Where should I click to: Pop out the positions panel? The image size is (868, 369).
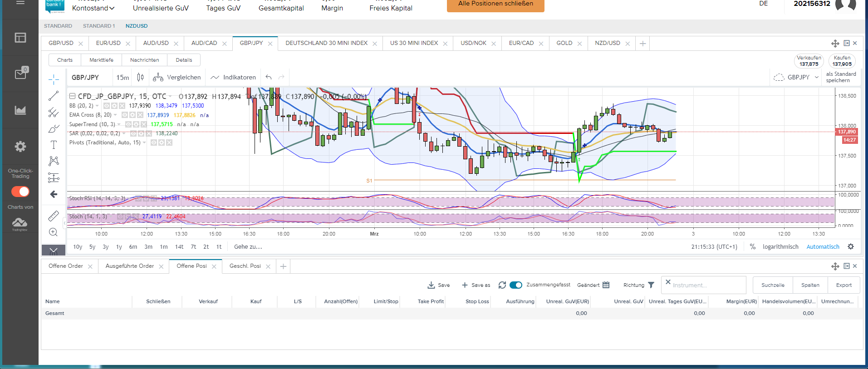[x=846, y=266]
